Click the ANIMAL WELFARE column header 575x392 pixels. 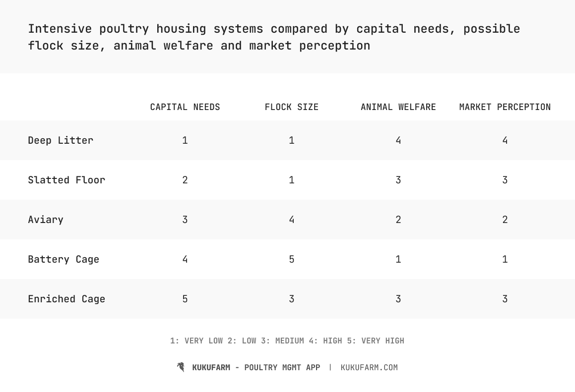pyautogui.click(x=398, y=107)
